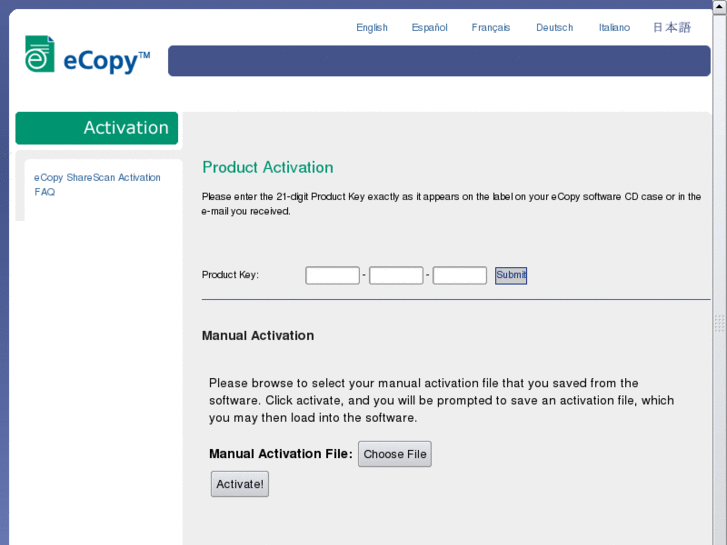The image size is (727, 545).
Task: Switch language to English
Action: click(372, 28)
